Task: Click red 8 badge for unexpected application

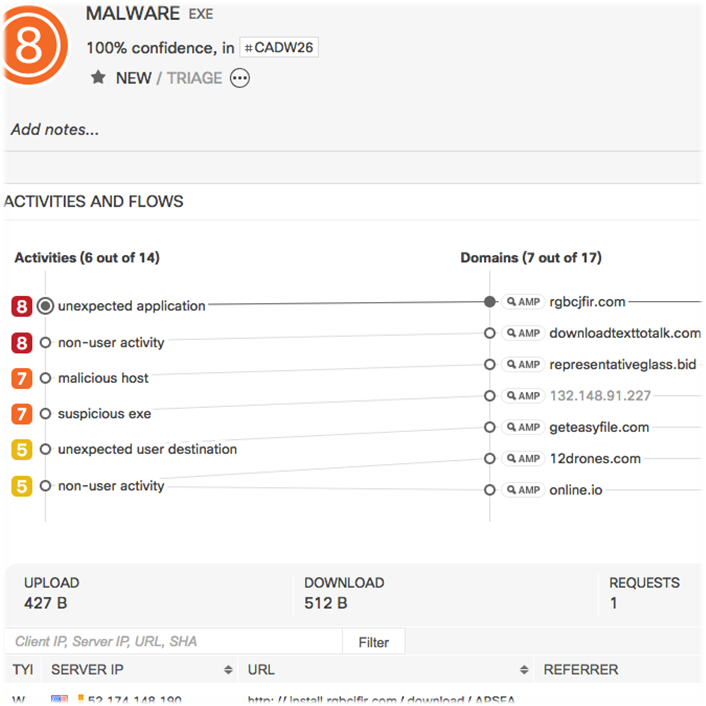Action: (22, 307)
